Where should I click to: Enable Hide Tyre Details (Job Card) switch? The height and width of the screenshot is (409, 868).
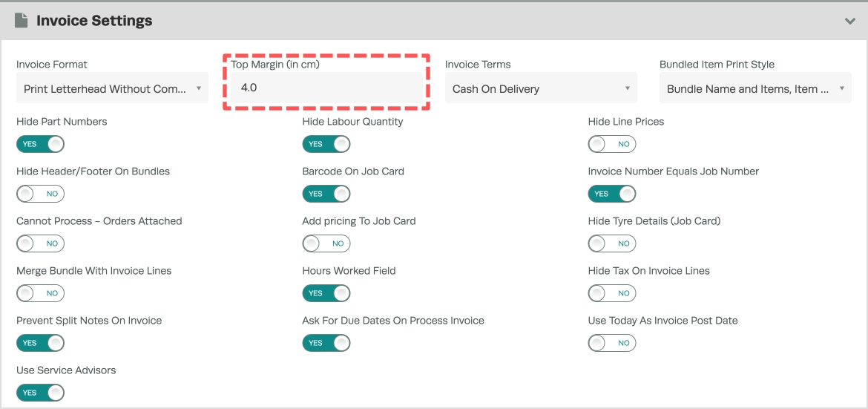(x=612, y=243)
